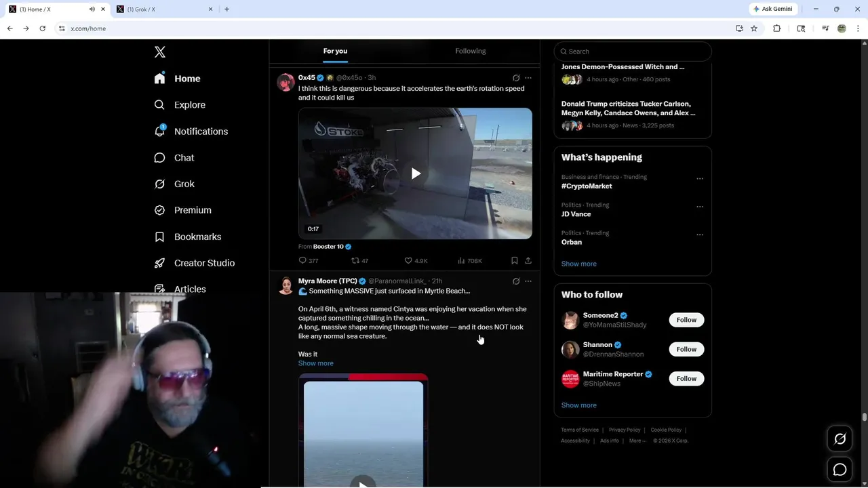868x488 pixels.
Task: Open the Terms of Service link
Action: pyautogui.click(x=580, y=430)
